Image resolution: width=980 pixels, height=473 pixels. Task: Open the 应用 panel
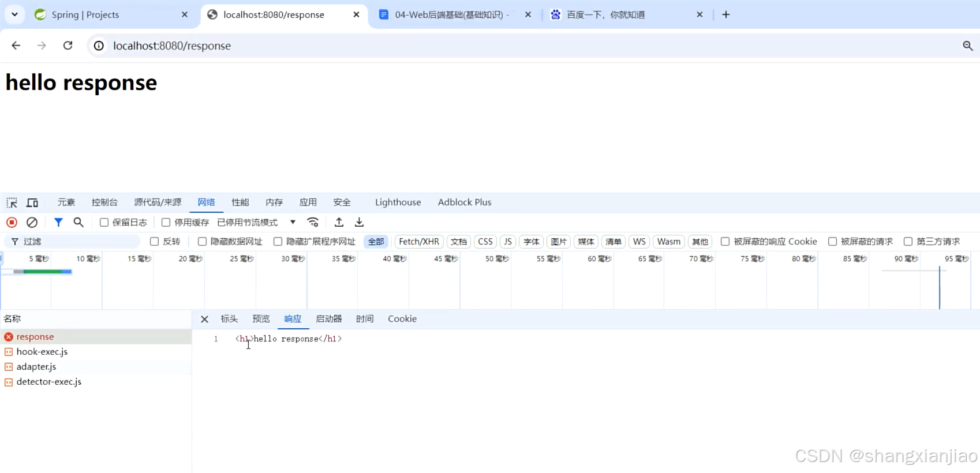click(x=308, y=202)
